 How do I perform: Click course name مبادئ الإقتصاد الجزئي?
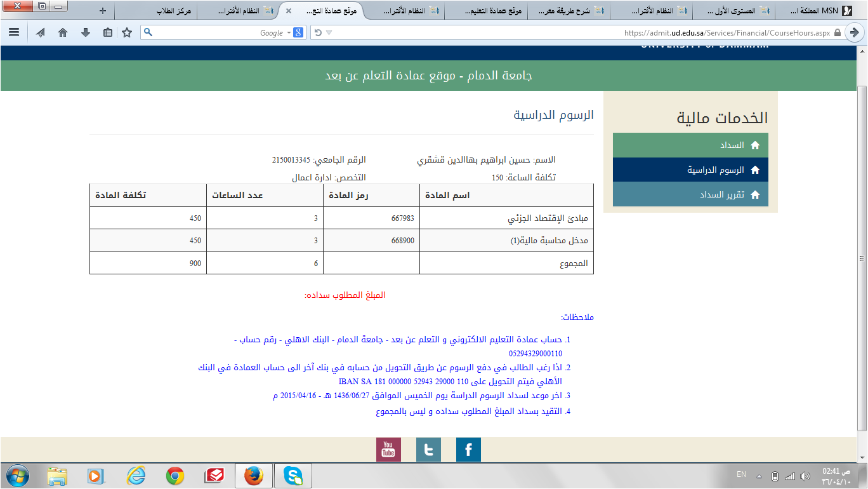[x=548, y=218]
